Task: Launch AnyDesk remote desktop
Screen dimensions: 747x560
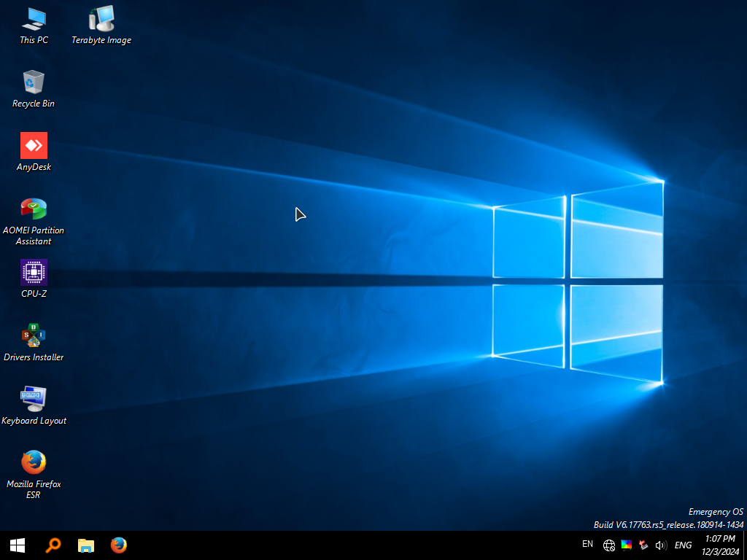Action: [x=34, y=145]
